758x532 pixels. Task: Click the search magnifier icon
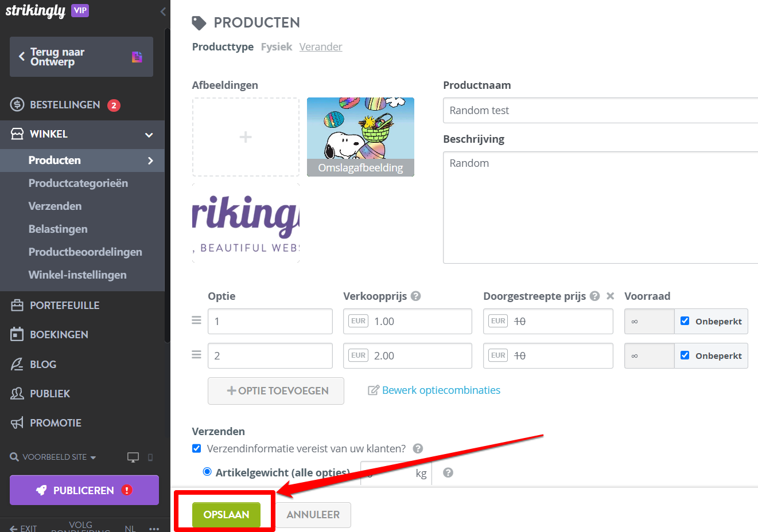[x=14, y=457]
